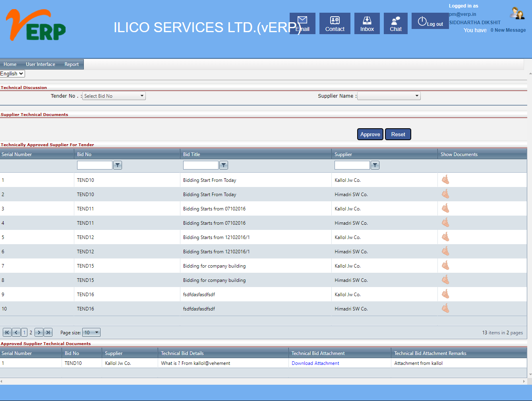Image resolution: width=532 pixels, height=401 pixels.
Task: Select page 1 in the pager
Action: (24, 333)
